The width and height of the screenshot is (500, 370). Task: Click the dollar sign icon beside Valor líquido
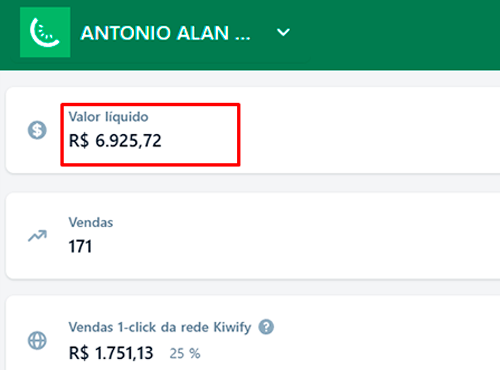(37, 130)
